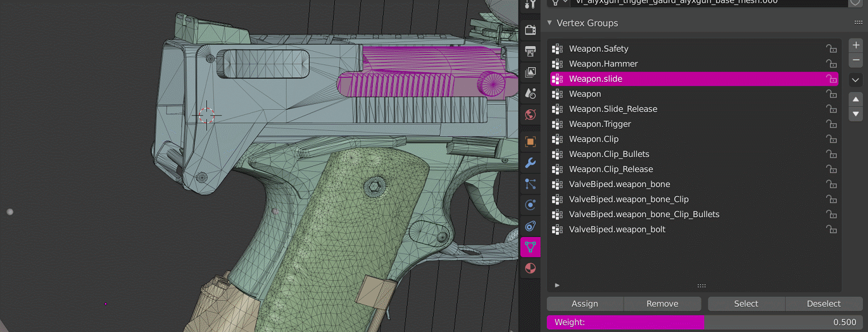868x332 pixels.
Task: Click the mesh data name field
Action: (708, 2)
